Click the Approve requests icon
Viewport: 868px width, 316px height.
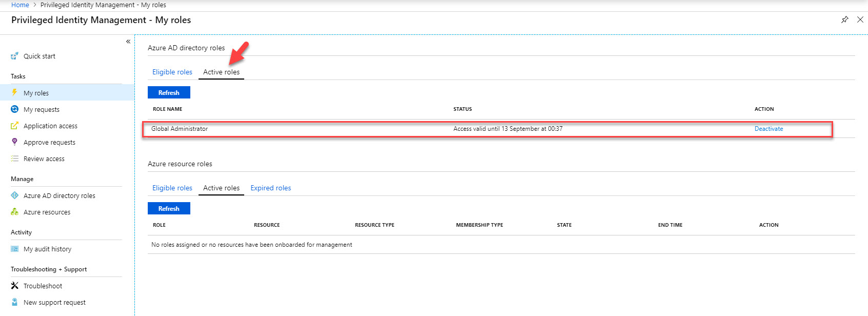click(15, 142)
